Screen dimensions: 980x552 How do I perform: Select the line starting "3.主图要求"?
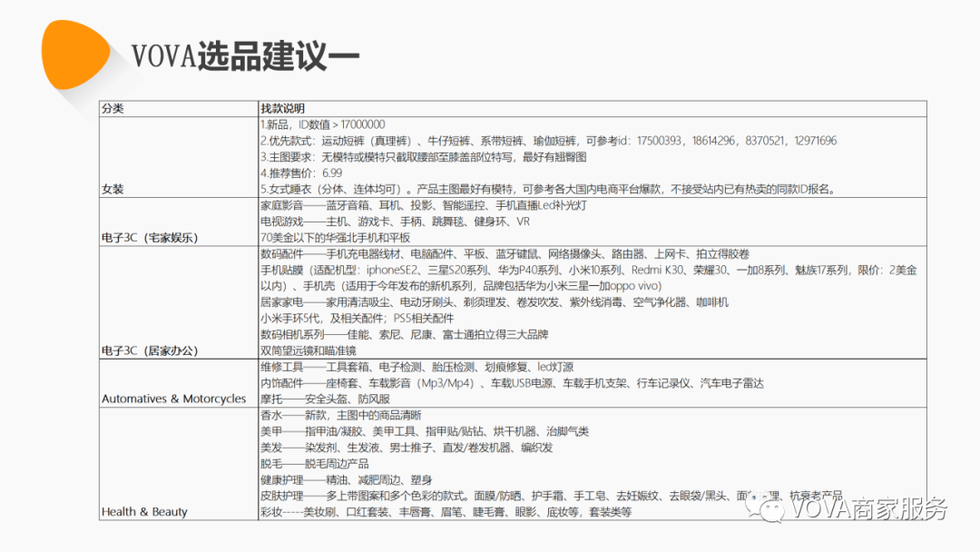pyautogui.click(x=423, y=157)
